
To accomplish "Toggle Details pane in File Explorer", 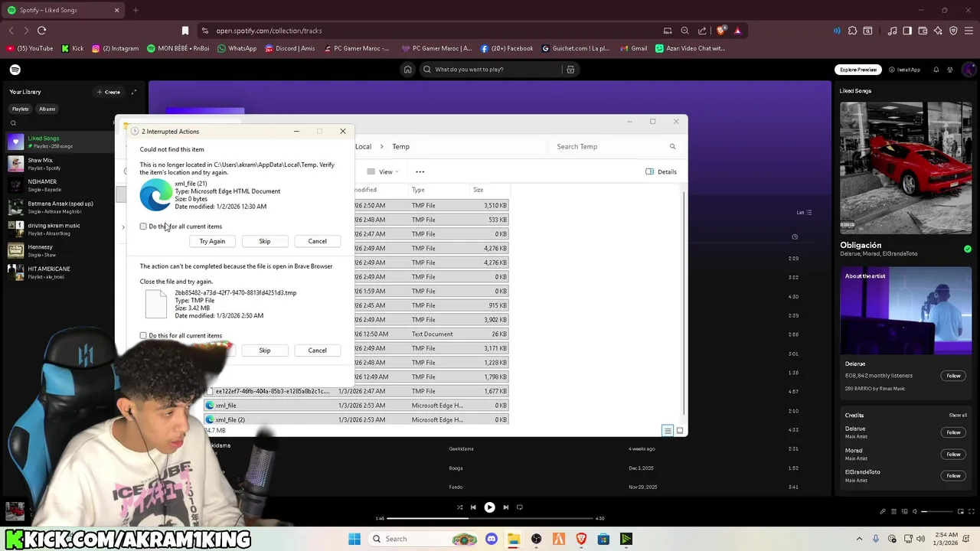I will (661, 172).
